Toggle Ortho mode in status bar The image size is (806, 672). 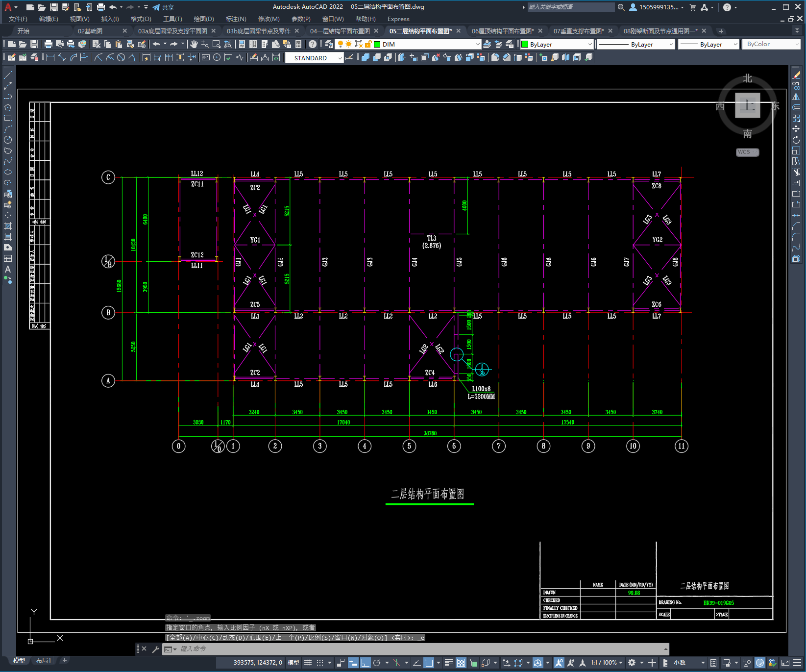366,663
